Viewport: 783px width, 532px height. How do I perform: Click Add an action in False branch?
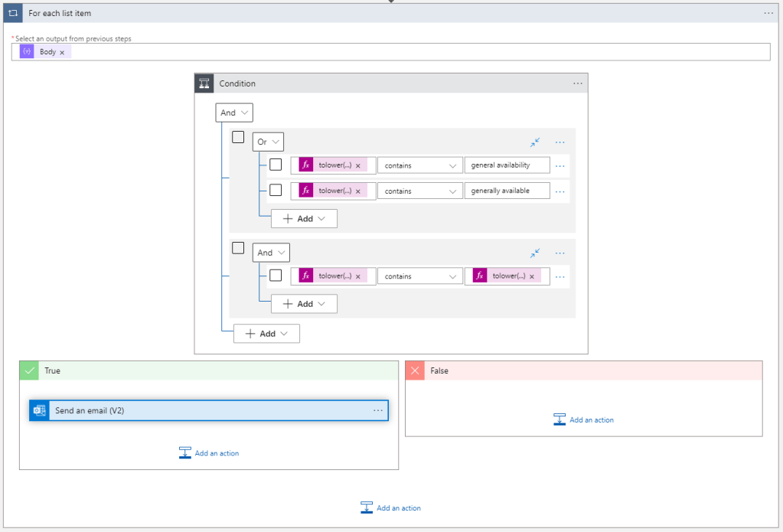point(583,419)
